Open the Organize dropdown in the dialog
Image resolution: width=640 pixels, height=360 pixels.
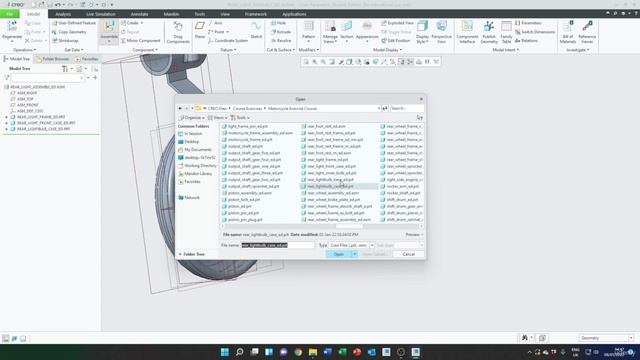tap(192, 118)
